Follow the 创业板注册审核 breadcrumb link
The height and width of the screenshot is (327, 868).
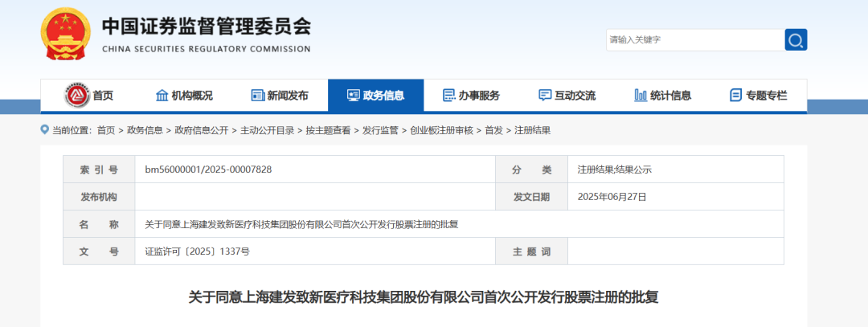click(442, 131)
